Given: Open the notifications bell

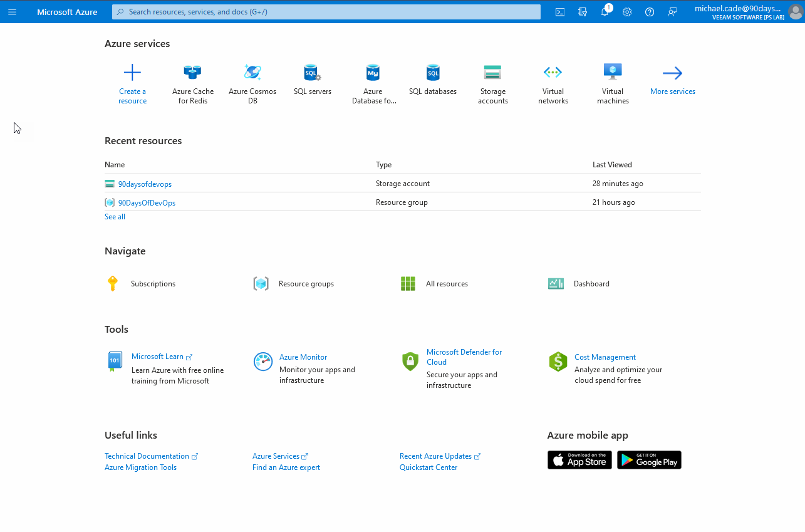Looking at the screenshot, I should click(605, 11).
